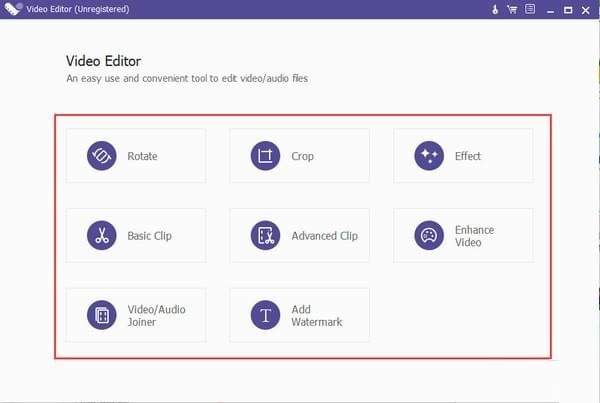The width and height of the screenshot is (600, 403).
Task: Click the Video/Audio Joiner icon
Action: pyautogui.click(x=101, y=315)
